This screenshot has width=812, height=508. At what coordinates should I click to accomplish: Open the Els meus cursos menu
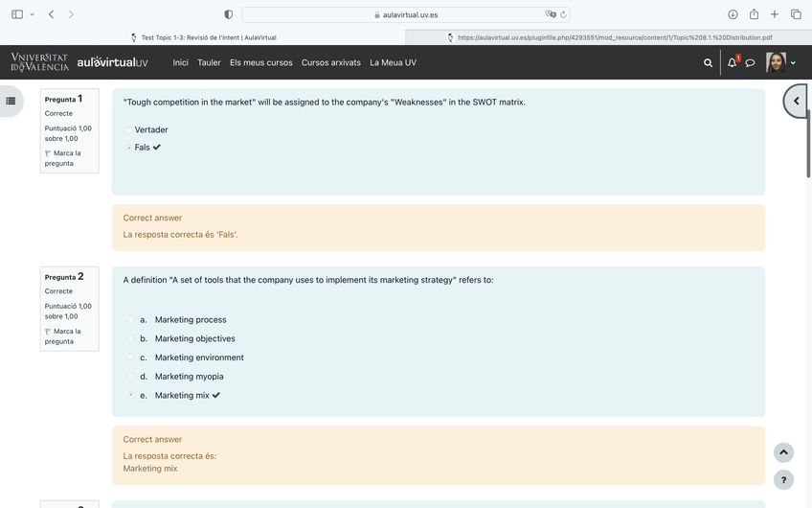(260, 63)
